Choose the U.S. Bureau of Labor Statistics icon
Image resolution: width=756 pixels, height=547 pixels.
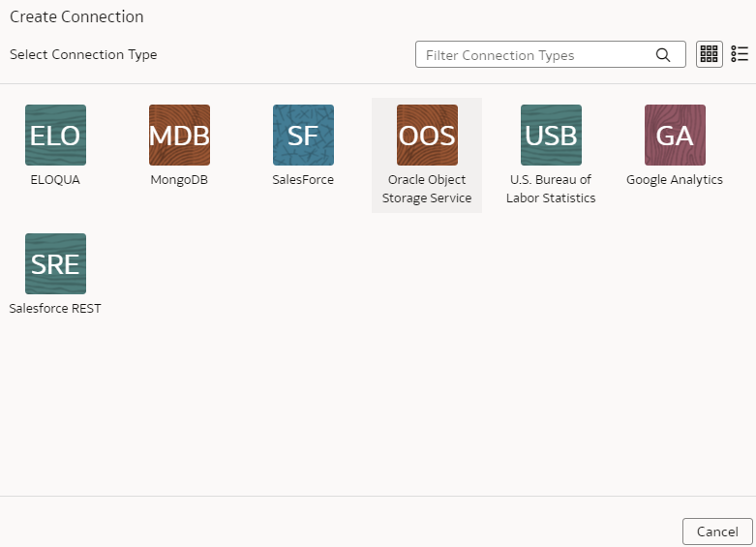point(551,136)
